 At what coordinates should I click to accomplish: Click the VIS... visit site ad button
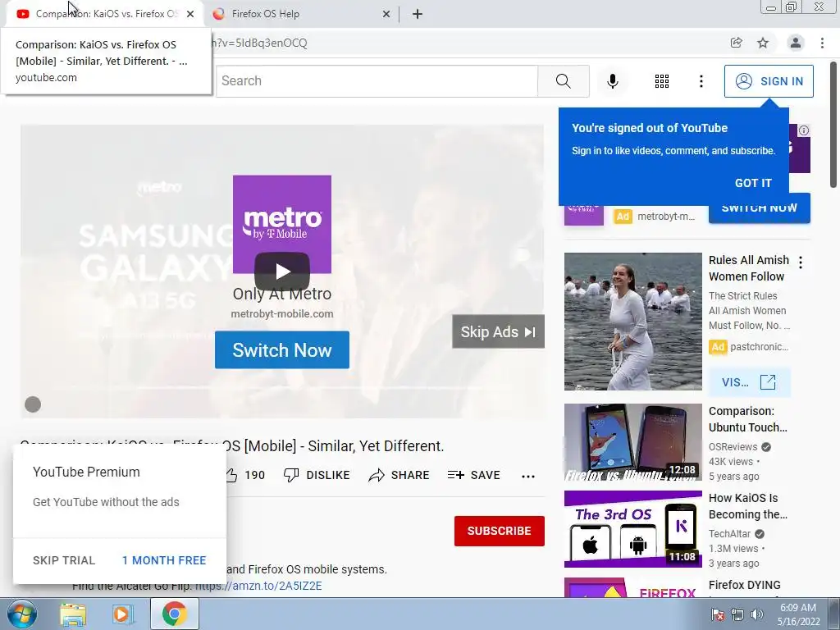pyautogui.click(x=749, y=382)
